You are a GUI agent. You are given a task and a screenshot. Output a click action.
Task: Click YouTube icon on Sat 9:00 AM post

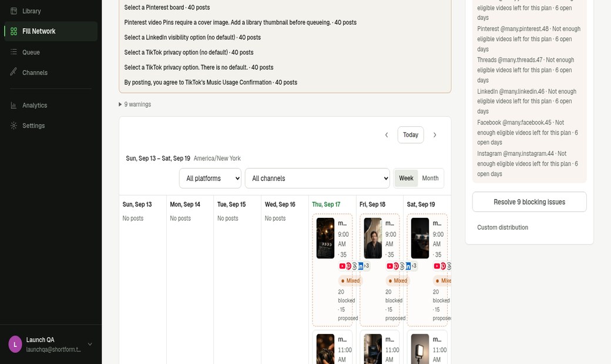click(437, 266)
